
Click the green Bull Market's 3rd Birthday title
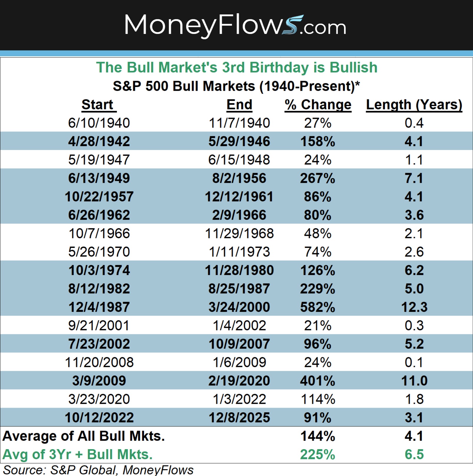[236, 67]
